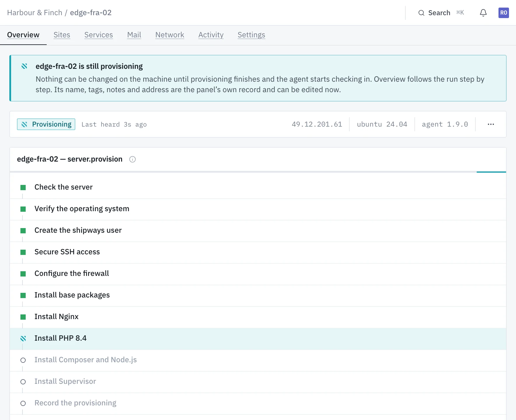Click the pending circle for Record the provisioning
The image size is (516, 420).
(23, 403)
